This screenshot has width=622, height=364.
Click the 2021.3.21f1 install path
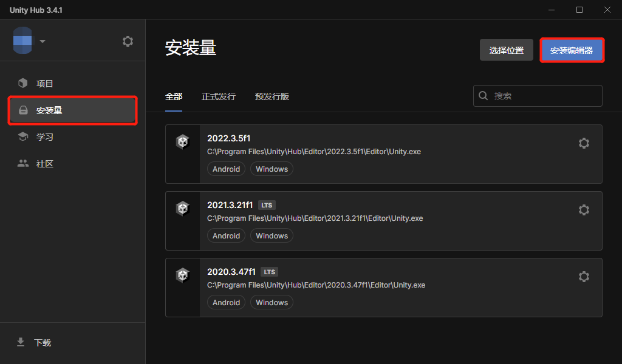pos(315,218)
